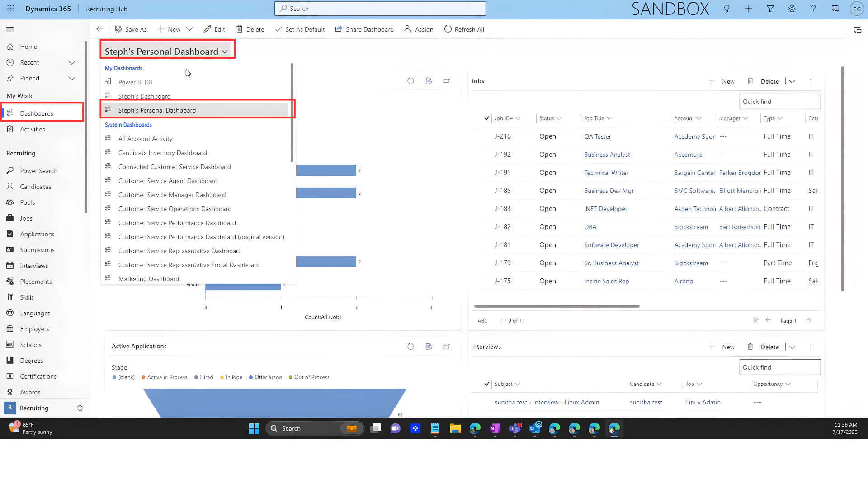Screen dimensions: 868x488
Task: Toggle select-all checkmark in Jobs grid
Action: click(486, 118)
